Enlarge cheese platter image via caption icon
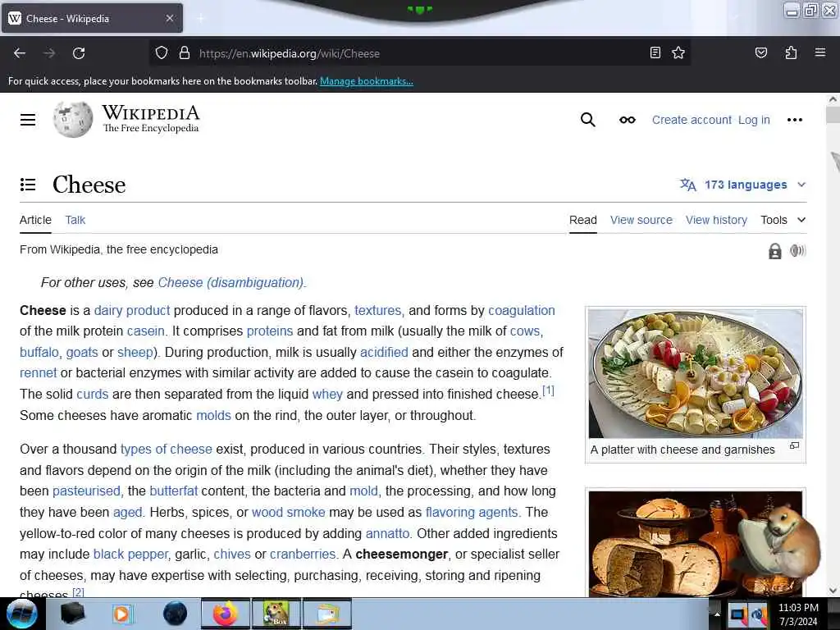 794,445
